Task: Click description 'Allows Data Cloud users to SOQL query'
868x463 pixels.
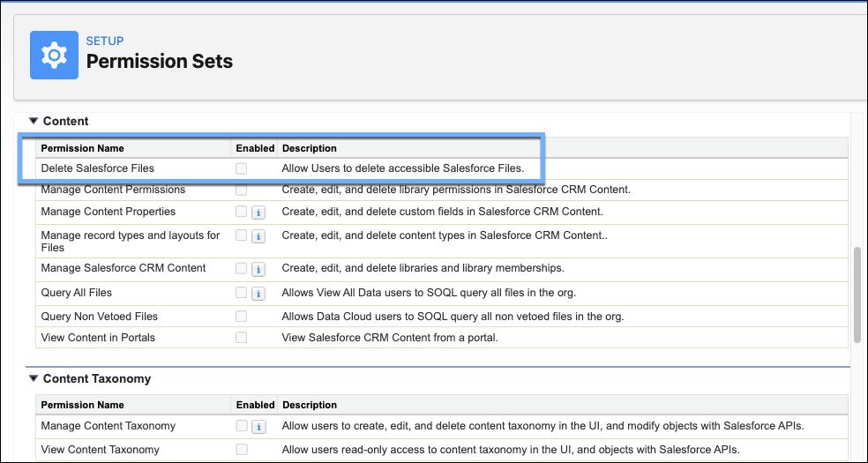Action: (453, 317)
